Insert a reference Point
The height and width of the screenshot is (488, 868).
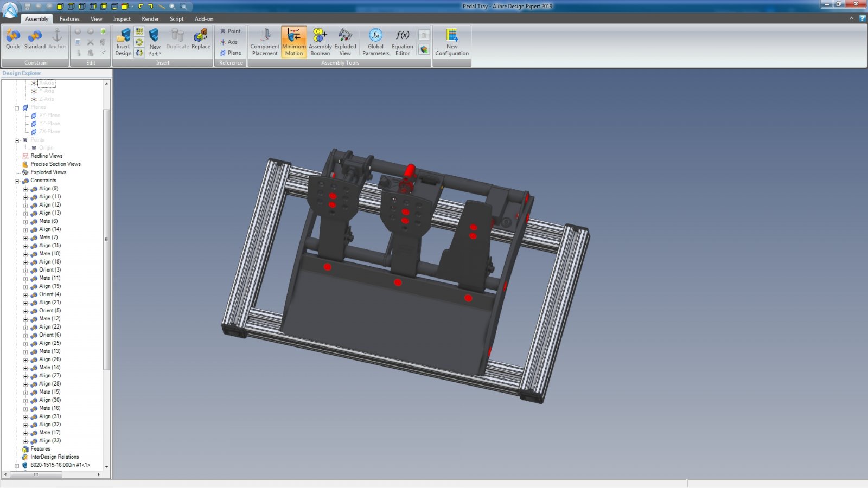tap(231, 31)
